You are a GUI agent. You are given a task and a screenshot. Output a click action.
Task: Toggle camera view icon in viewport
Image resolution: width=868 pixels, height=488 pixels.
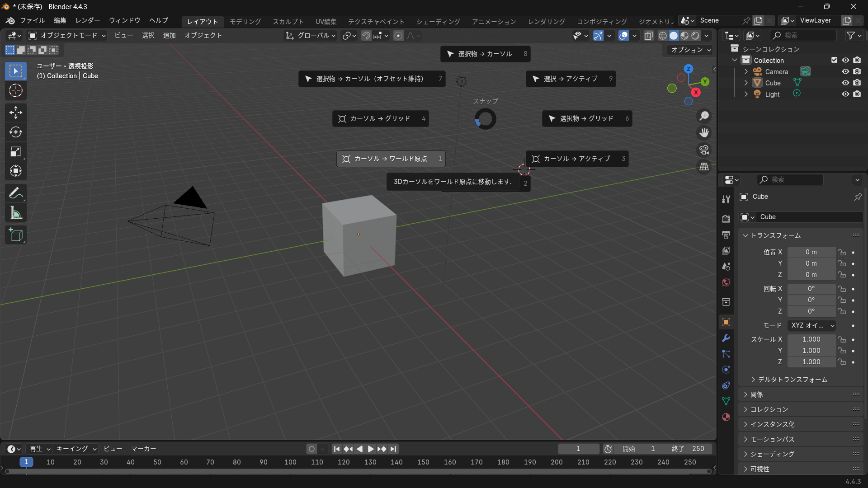704,150
